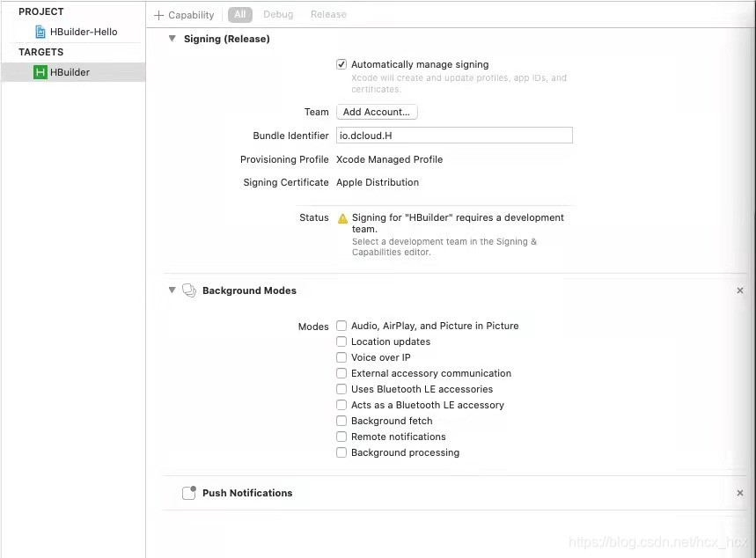The image size is (756, 558).
Task: Click the PROJECT header label
Action: click(41, 11)
